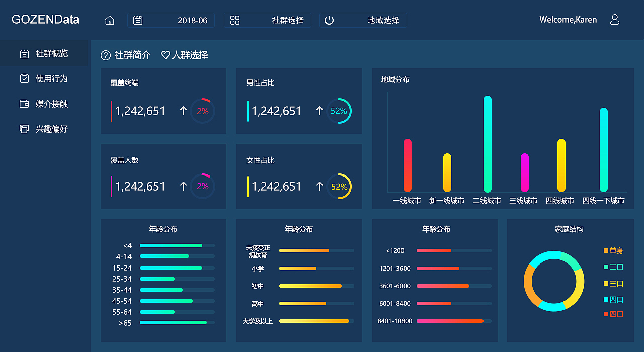Click the Welcome,Karen greeting
644x352 pixels.
pyautogui.click(x=568, y=20)
